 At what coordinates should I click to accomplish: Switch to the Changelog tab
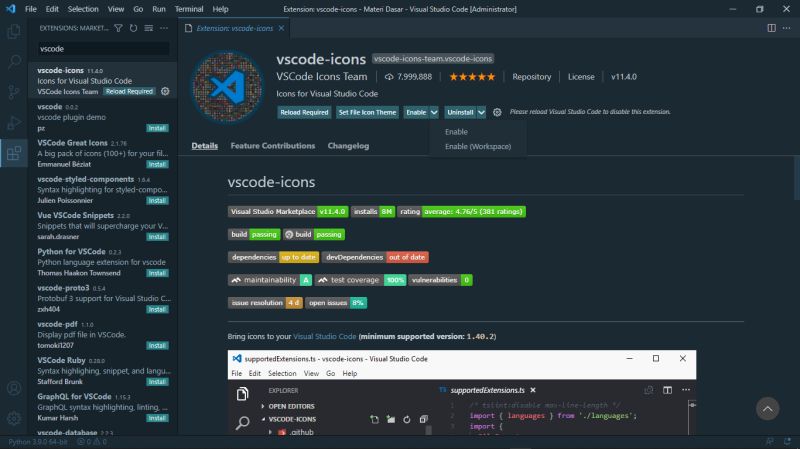coord(348,146)
